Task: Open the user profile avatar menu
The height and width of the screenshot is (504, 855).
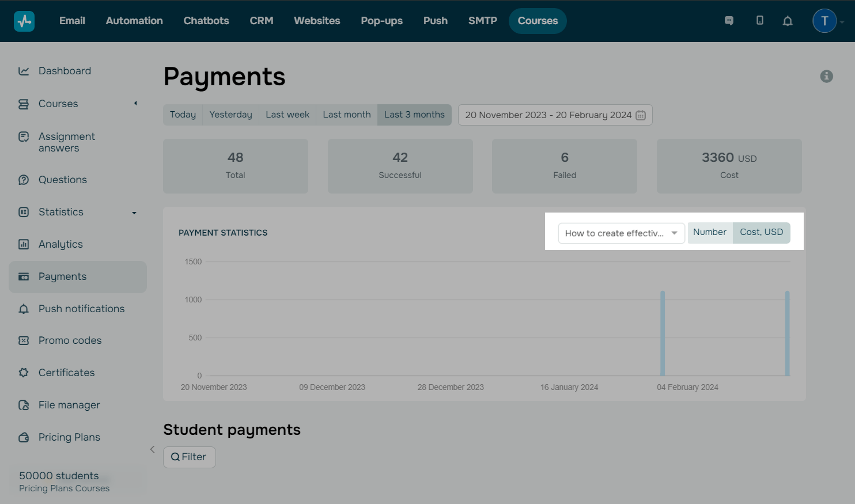Action: 824,21
